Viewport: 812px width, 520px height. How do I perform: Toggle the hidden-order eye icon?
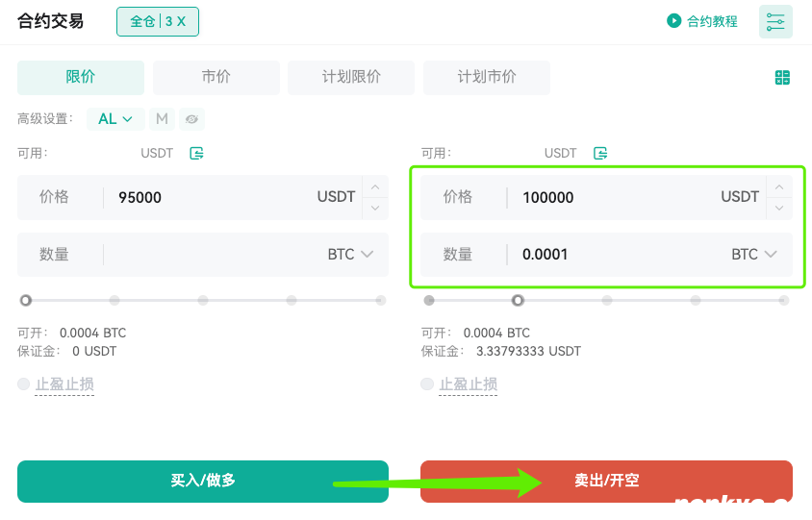191,119
